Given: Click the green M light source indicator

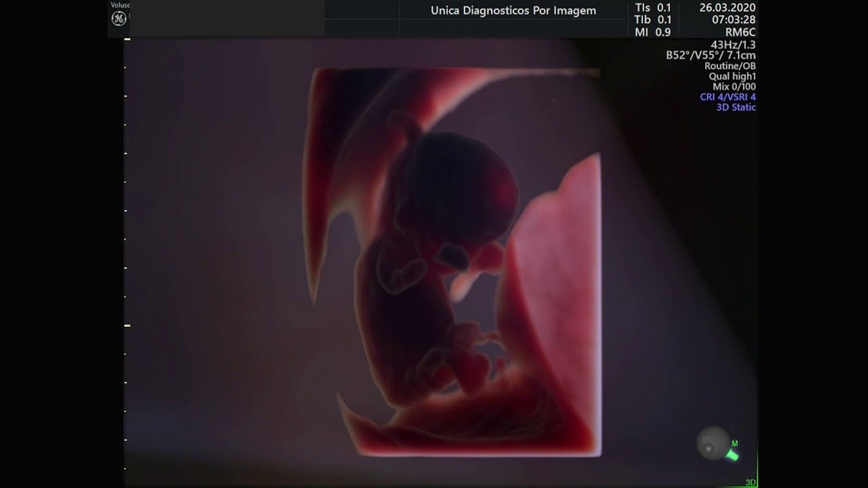Looking at the screenshot, I should coord(733,452).
